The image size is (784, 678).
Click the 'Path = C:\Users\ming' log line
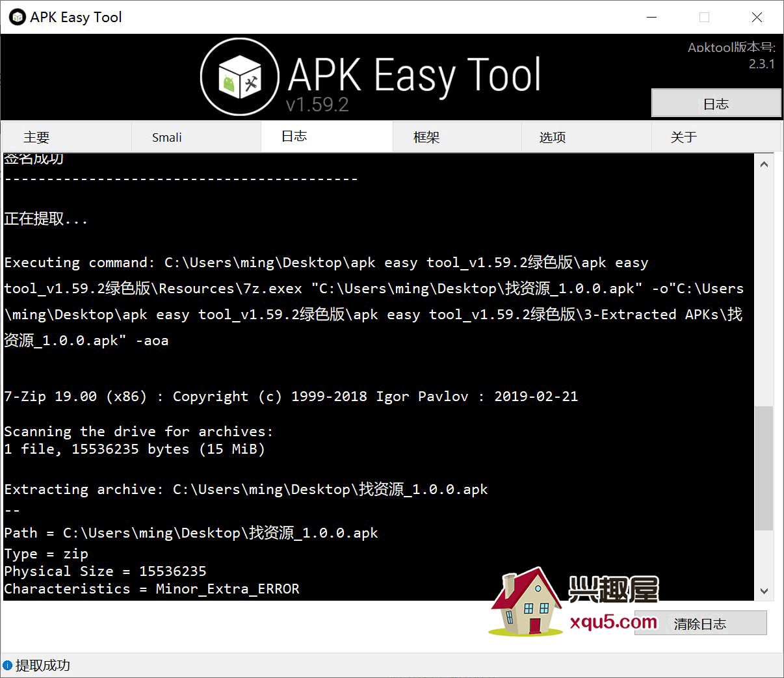tap(190, 533)
